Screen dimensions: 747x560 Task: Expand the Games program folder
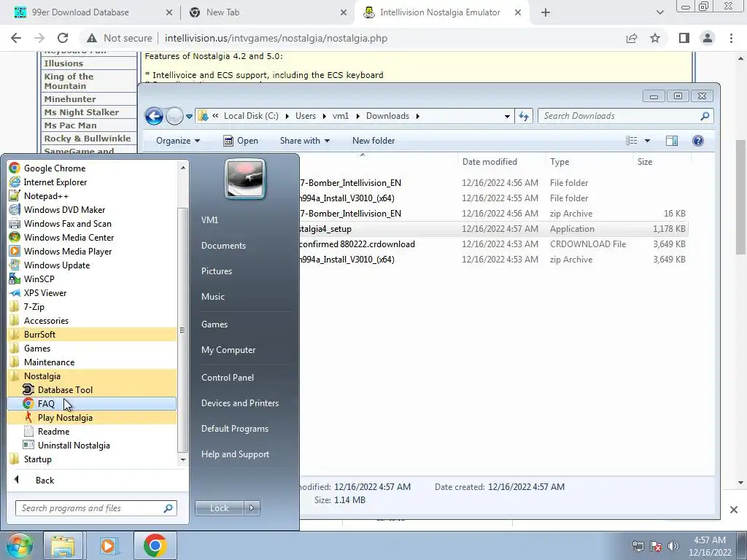[x=92, y=348]
